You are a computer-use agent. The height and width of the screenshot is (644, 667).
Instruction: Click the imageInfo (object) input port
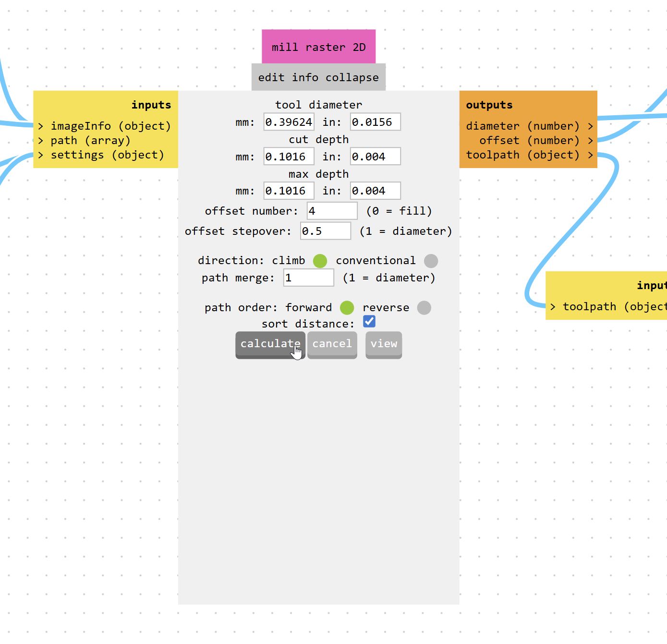(105, 126)
